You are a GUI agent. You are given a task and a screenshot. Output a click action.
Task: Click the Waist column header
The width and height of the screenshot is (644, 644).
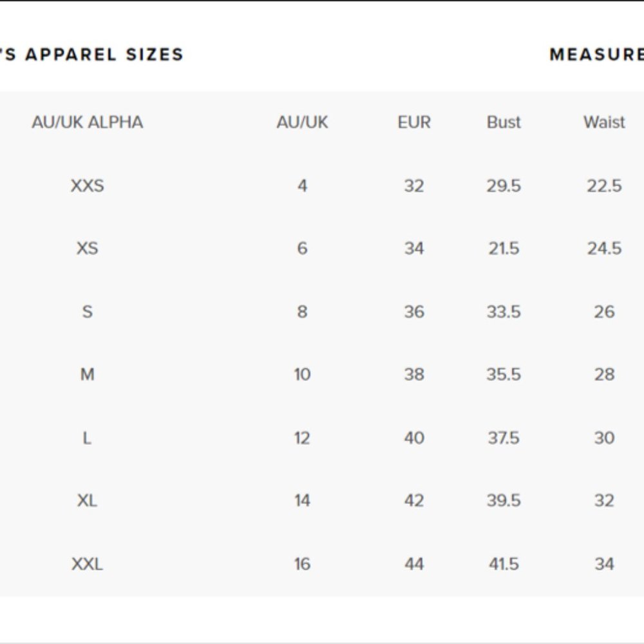click(x=604, y=122)
